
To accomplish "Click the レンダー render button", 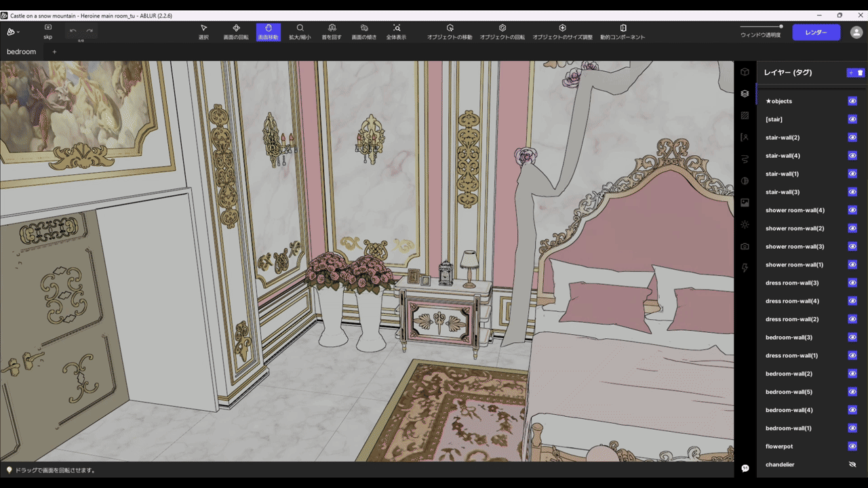I will tap(816, 33).
